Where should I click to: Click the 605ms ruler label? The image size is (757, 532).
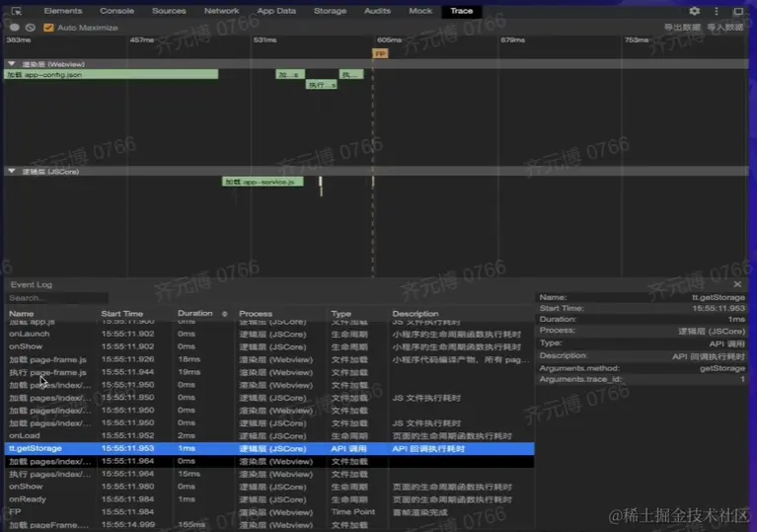pyautogui.click(x=389, y=40)
